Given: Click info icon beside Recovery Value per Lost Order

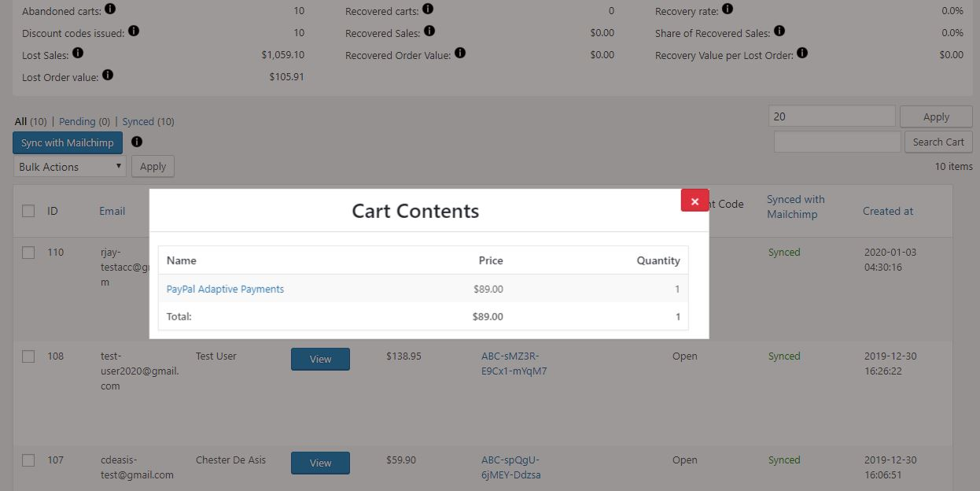Looking at the screenshot, I should click(801, 54).
